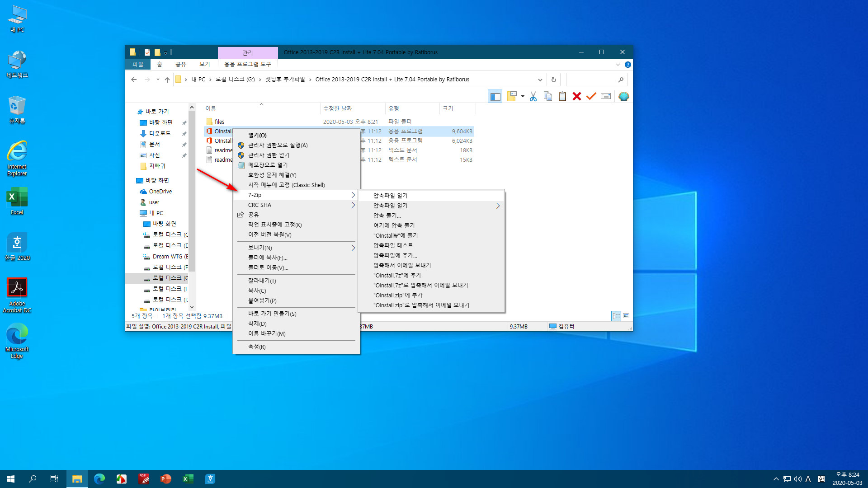Select the files folder row
868x488 pixels.
coord(339,122)
